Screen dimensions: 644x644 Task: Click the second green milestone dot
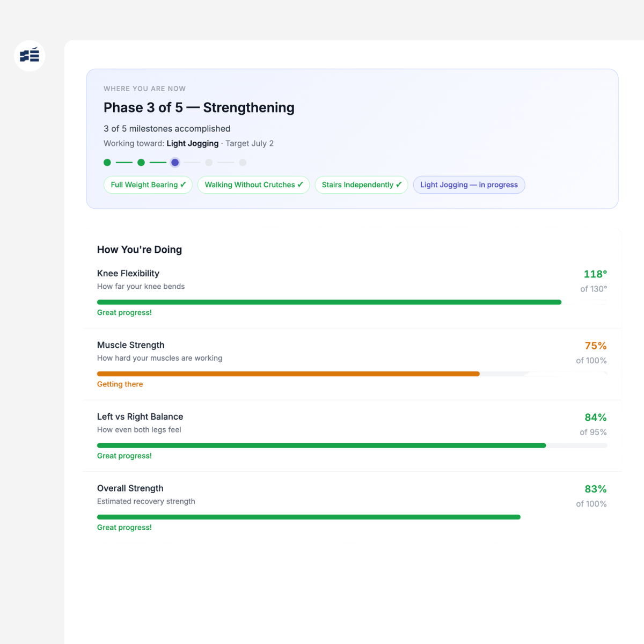tap(141, 163)
